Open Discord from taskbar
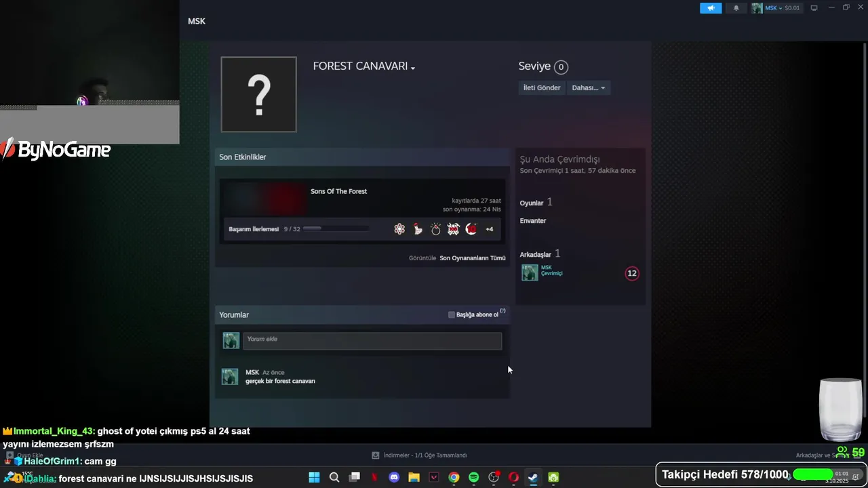Screen dimensions: 868x488 tap(394, 477)
